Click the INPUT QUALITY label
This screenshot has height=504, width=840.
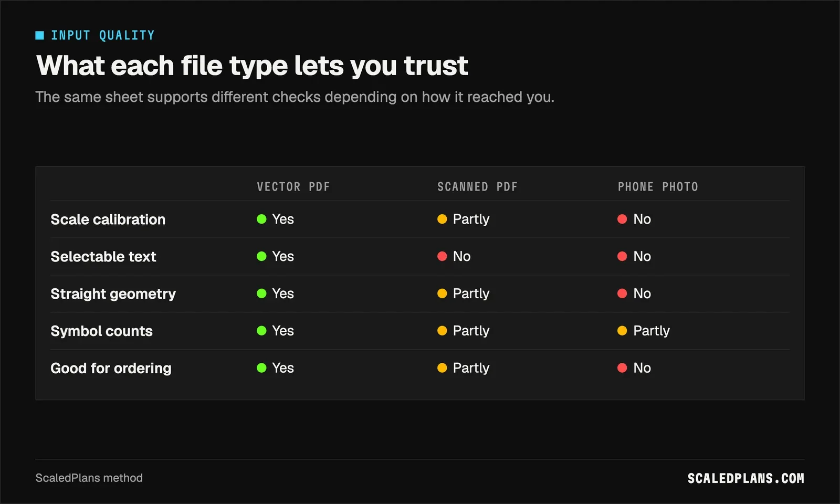point(103,35)
